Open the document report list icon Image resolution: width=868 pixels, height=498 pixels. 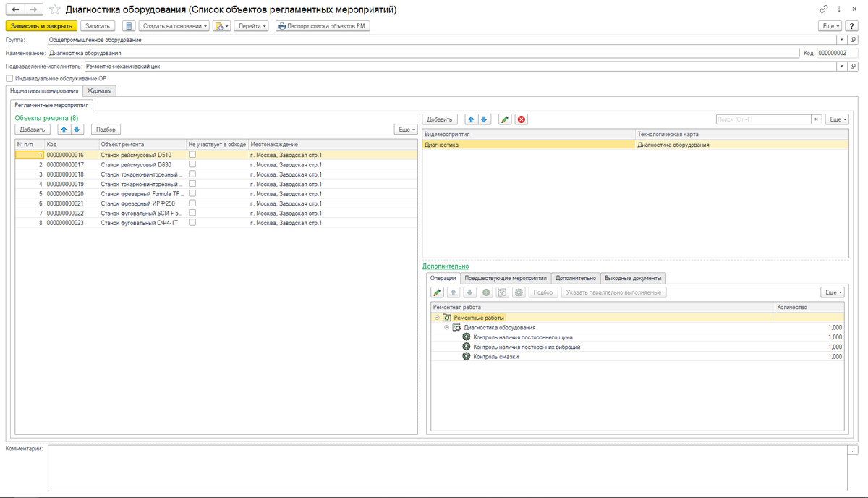(x=129, y=26)
